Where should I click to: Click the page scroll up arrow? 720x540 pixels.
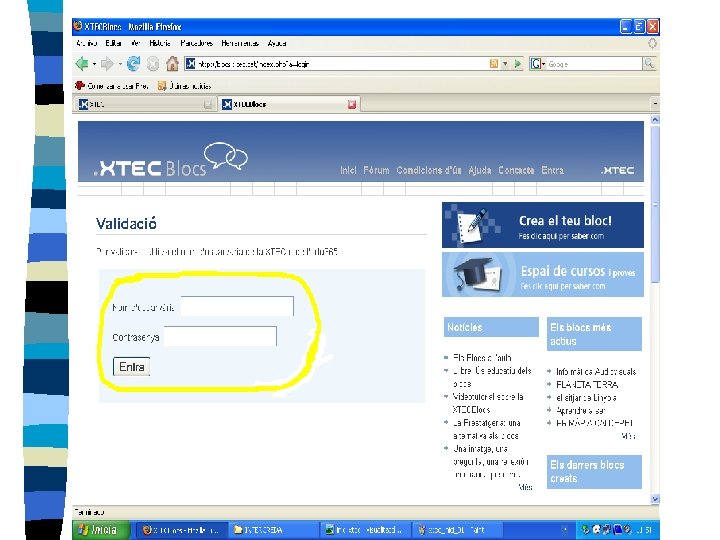(x=655, y=120)
